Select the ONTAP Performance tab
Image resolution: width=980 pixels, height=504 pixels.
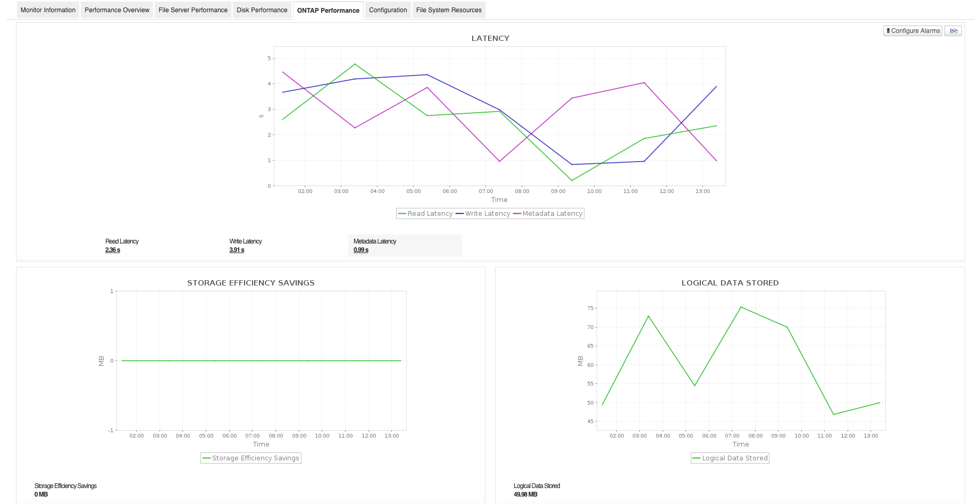(328, 11)
